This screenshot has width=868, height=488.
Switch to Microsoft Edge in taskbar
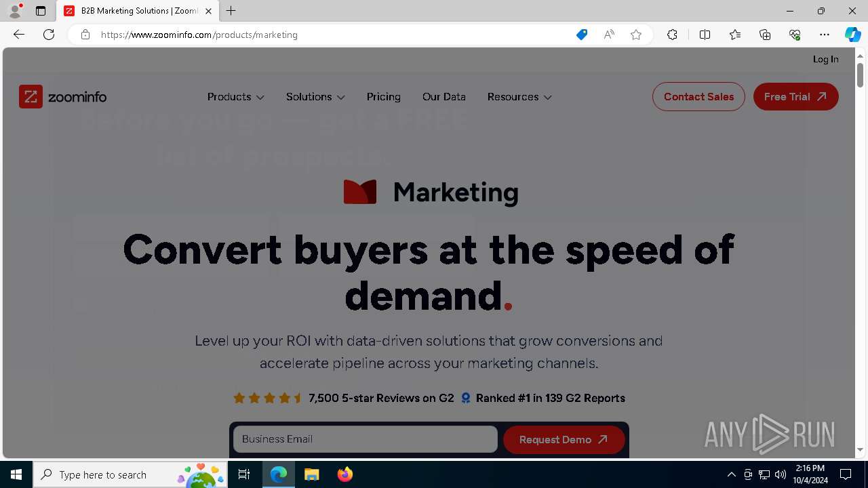pyautogui.click(x=279, y=474)
